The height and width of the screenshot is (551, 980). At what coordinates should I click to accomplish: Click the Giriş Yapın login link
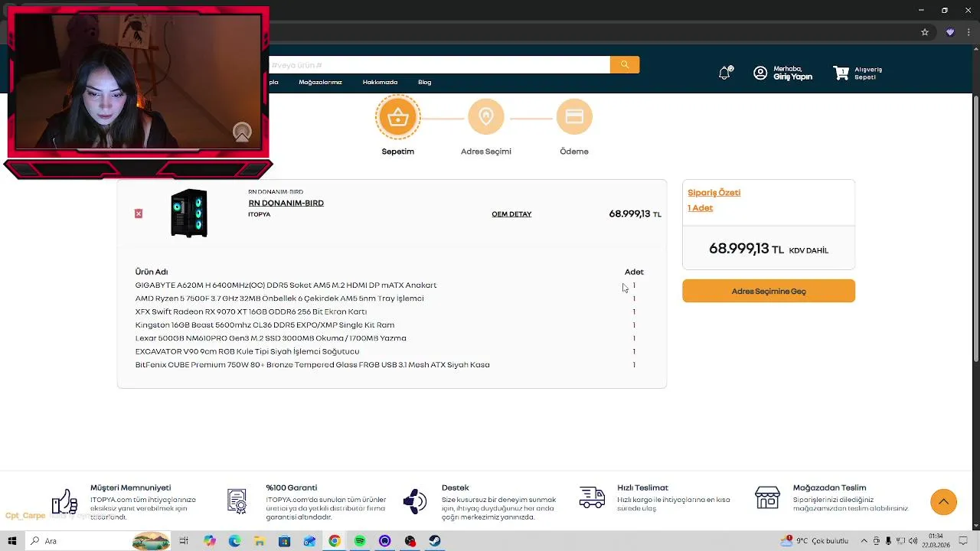(792, 77)
